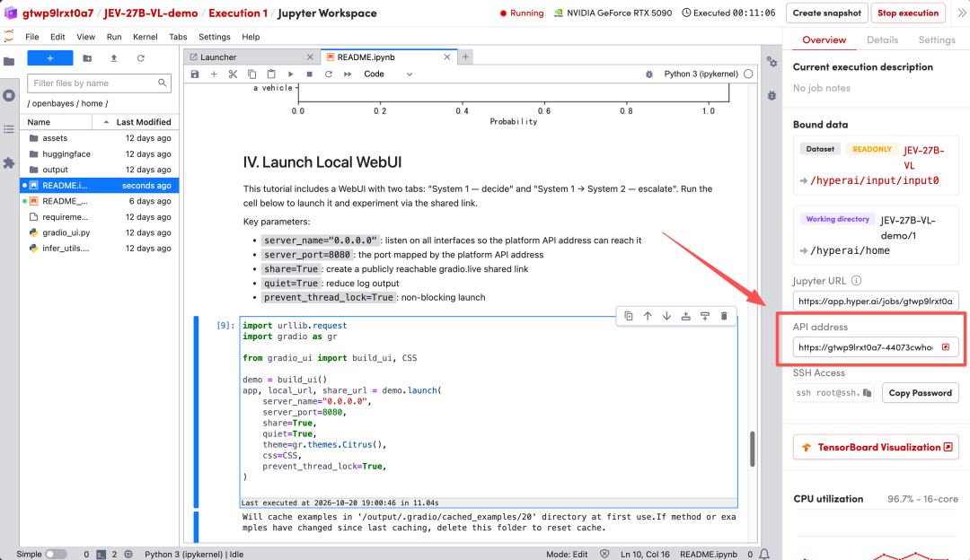Add a new tab with plus button
Screen dimensions: 970x560
[x=465, y=57]
